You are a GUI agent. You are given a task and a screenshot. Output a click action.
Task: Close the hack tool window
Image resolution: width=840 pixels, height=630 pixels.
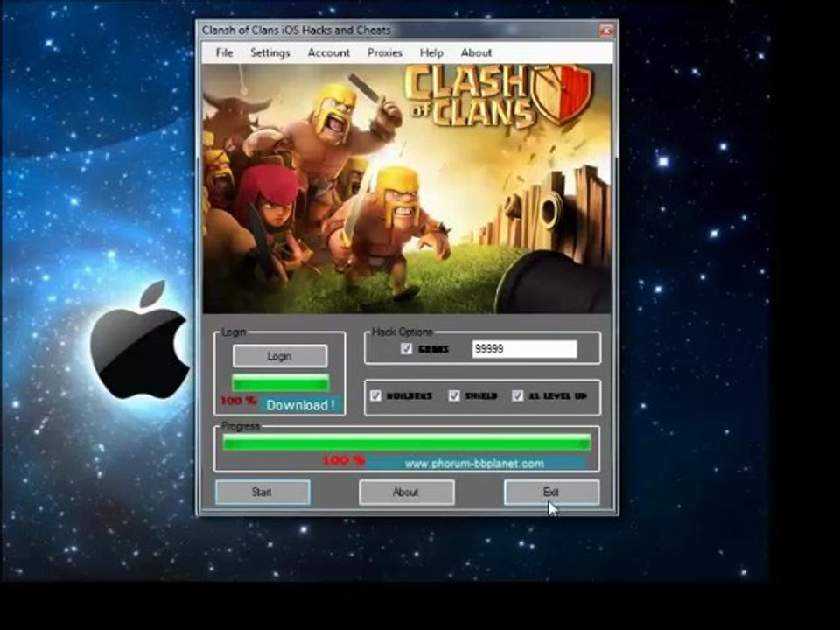pyautogui.click(x=606, y=31)
